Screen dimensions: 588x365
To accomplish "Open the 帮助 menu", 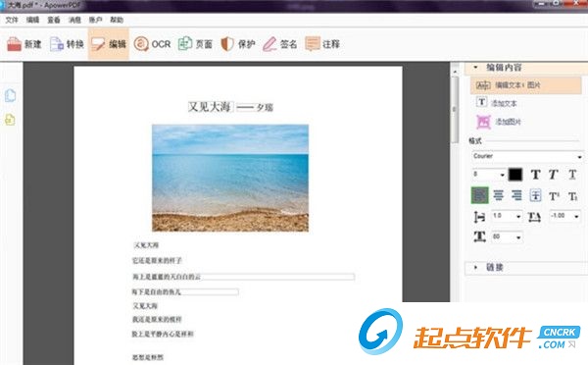I will 117,20.
